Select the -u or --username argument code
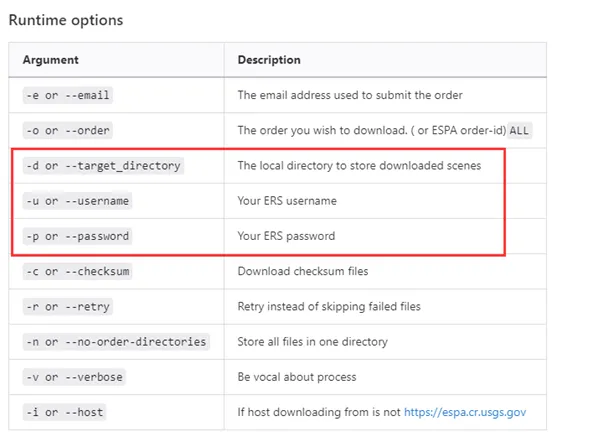This screenshot has height=442, width=609. (76, 201)
